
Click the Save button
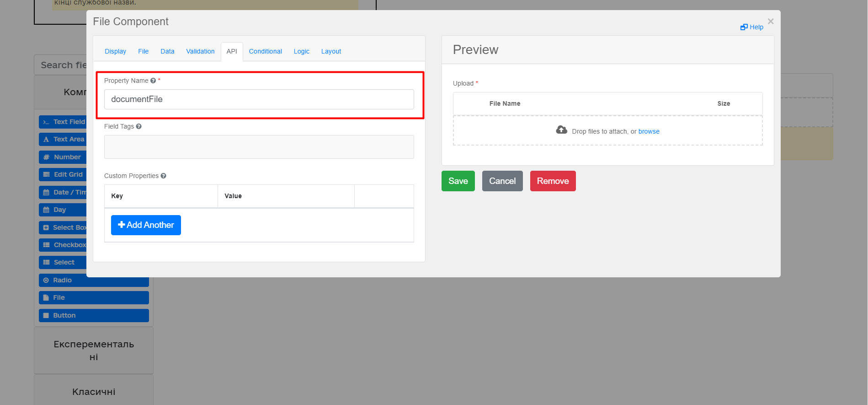pyautogui.click(x=458, y=181)
